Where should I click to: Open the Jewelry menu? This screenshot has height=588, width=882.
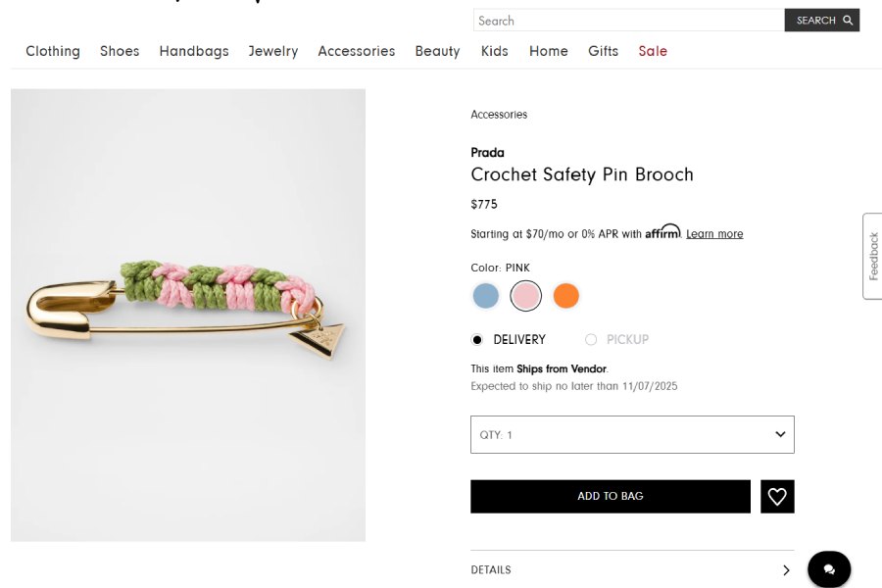pyautogui.click(x=273, y=51)
